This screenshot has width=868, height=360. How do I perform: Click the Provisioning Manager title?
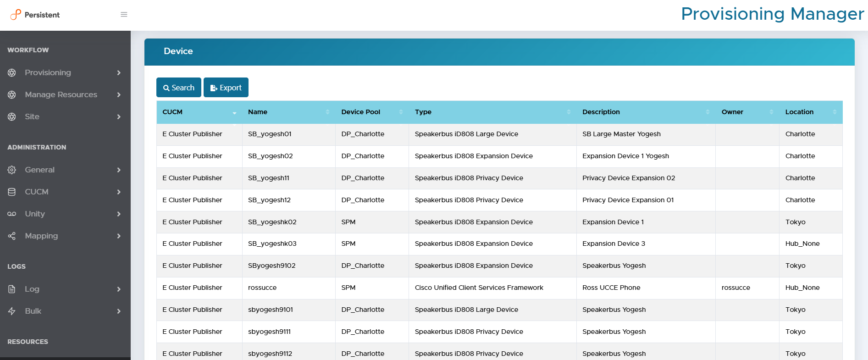[x=773, y=14]
